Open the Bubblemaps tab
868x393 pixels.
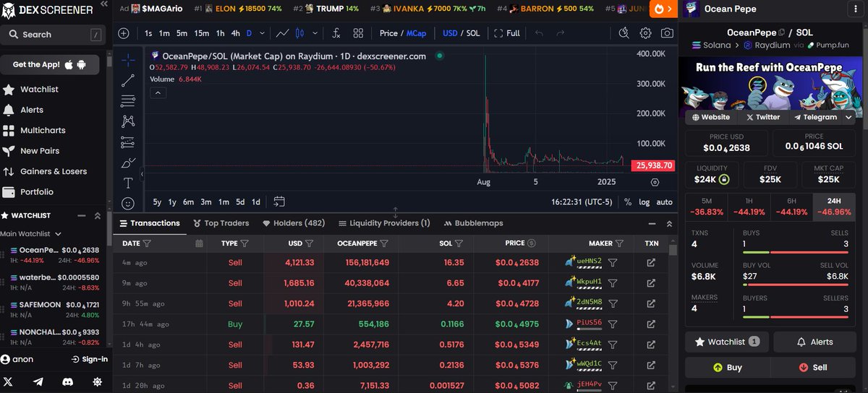point(473,223)
